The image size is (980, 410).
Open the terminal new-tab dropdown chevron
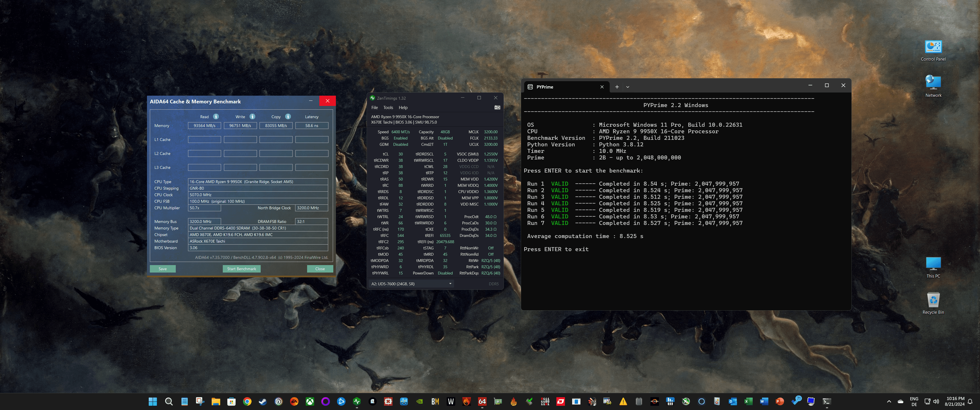point(628,87)
